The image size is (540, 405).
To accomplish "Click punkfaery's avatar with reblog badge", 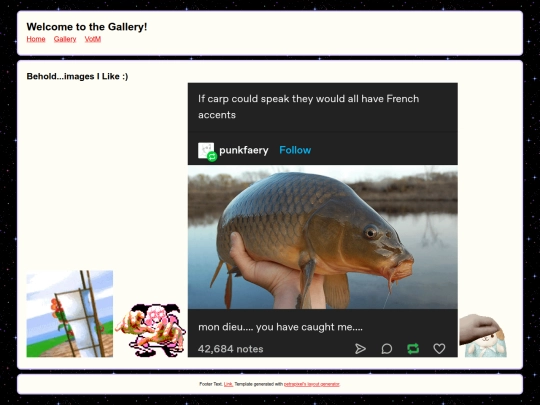I will pos(207,152).
